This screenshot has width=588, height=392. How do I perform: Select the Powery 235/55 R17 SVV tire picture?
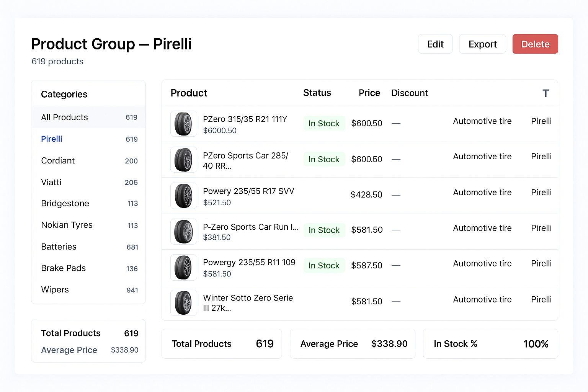[183, 196]
